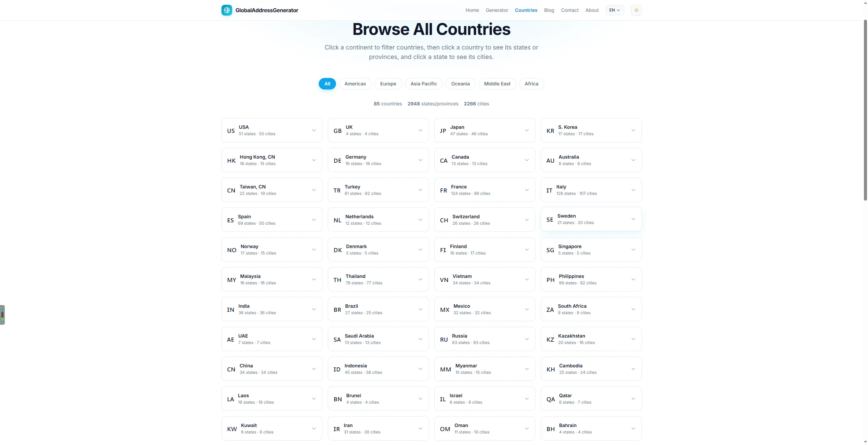Expand the USA card chevron
This screenshot has width=868, height=445.
point(314,130)
